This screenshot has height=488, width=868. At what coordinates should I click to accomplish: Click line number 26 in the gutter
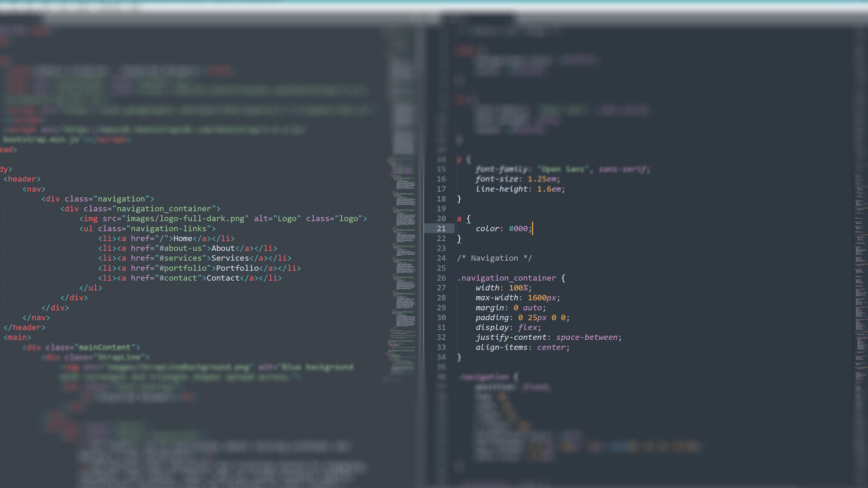[441, 278]
